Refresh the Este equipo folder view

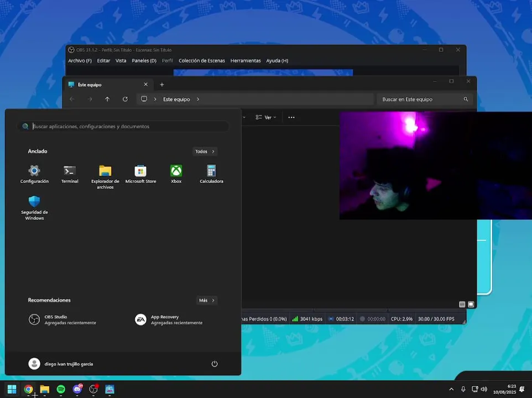(125, 99)
